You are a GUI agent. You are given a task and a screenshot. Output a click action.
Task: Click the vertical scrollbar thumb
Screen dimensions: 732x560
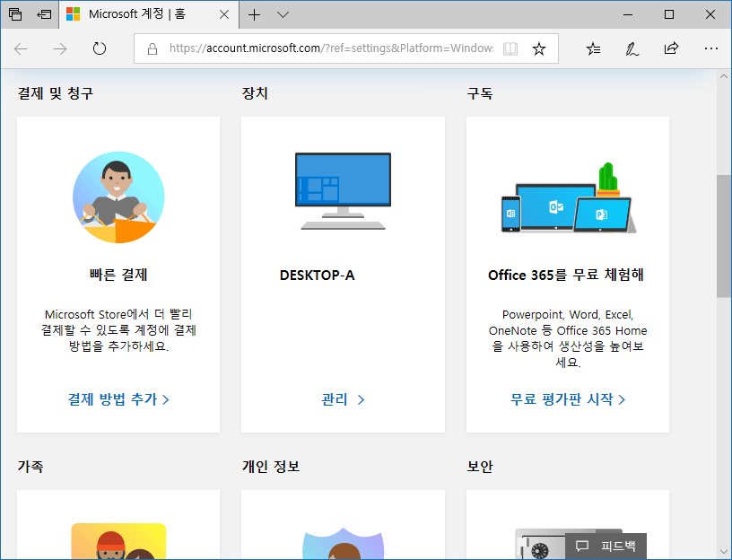[x=724, y=236]
